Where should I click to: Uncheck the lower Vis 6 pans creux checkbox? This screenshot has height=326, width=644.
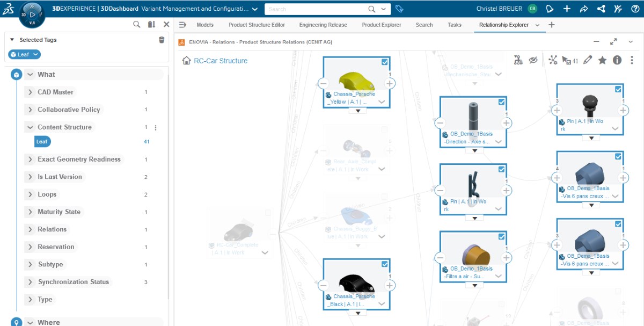[x=618, y=224]
